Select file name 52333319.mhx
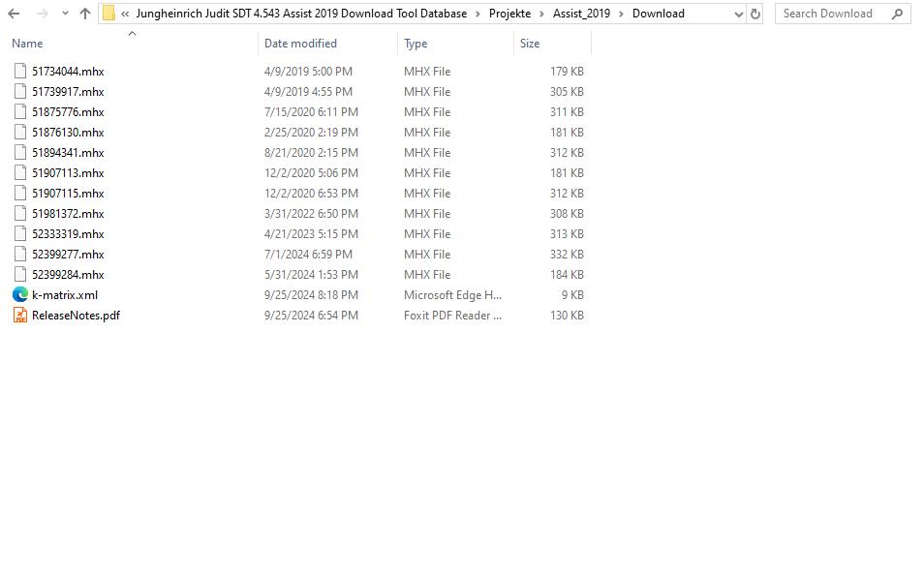 pyautogui.click(x=68, y=234)
